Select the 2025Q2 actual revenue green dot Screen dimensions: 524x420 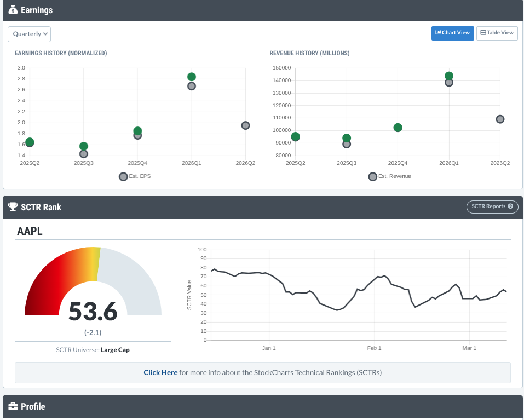(296, 137)
